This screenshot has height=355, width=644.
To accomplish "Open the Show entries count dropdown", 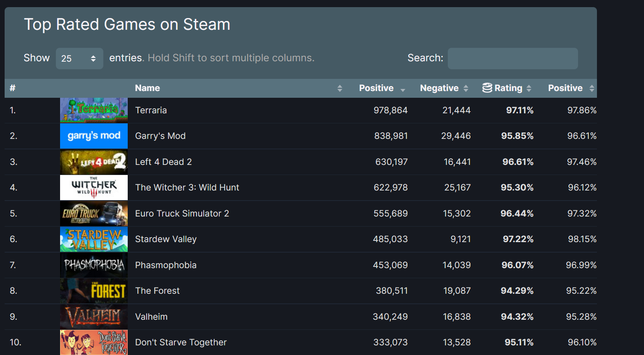I will pos(79,58).
